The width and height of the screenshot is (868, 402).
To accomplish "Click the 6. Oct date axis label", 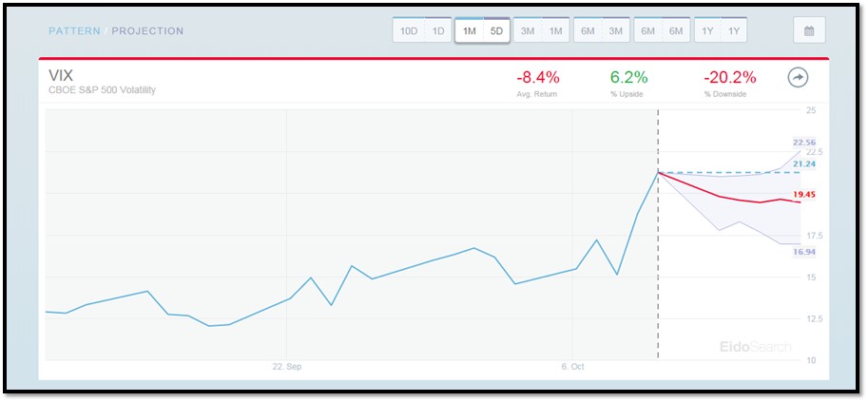I will tap(571, 367).
